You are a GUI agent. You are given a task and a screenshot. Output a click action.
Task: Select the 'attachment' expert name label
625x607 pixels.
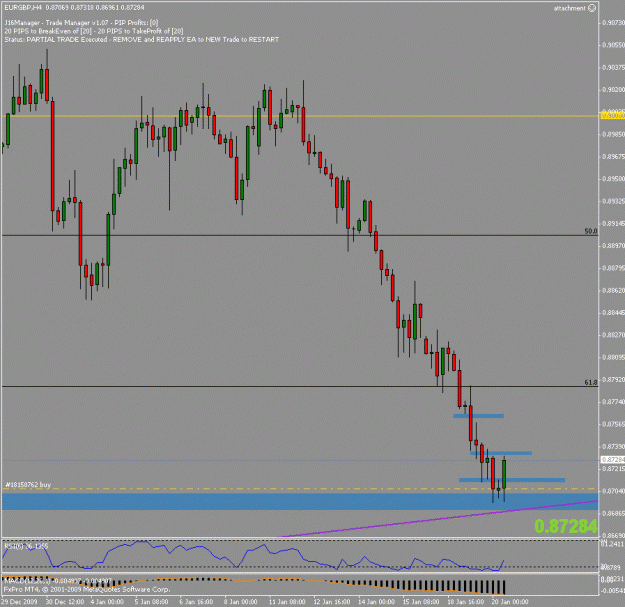pos(570,8)
